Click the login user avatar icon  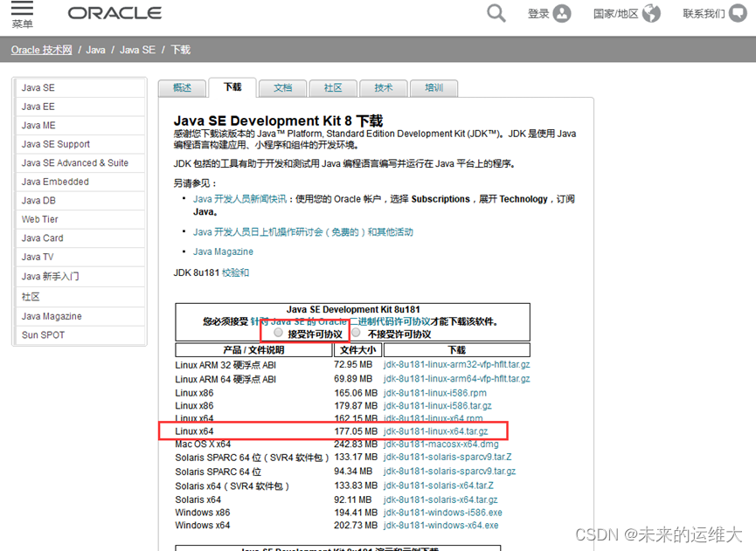click(562, 13)
